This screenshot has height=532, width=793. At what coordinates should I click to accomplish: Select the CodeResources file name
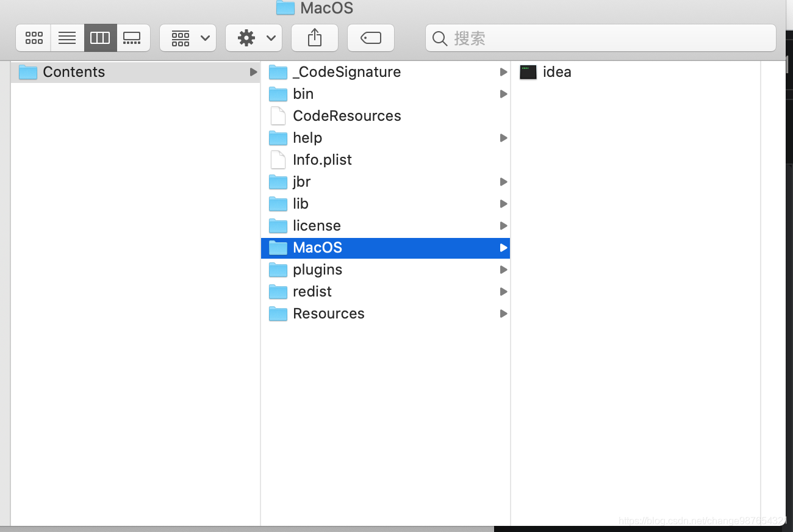click(x=347, y=116)
